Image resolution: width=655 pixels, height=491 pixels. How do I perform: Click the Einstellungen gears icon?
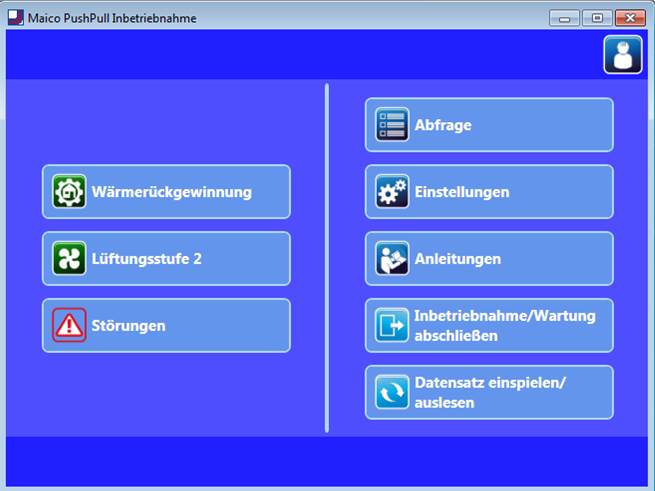tap(391, 191)
